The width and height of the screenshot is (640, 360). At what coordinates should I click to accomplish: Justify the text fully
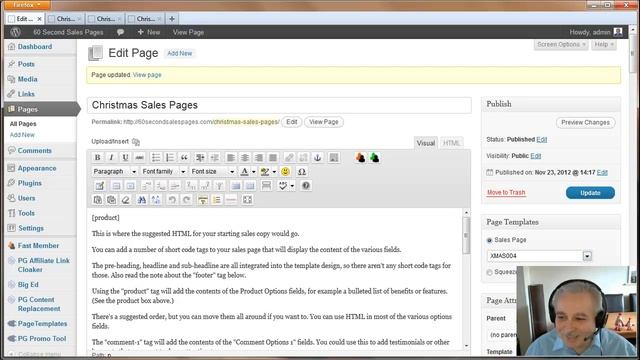[273, 158]
